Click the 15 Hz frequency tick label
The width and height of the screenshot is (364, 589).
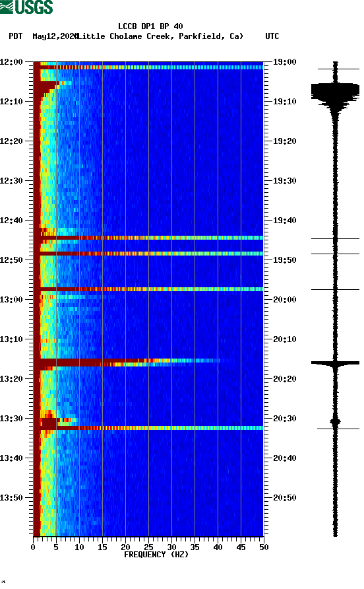tap(102, 547)
